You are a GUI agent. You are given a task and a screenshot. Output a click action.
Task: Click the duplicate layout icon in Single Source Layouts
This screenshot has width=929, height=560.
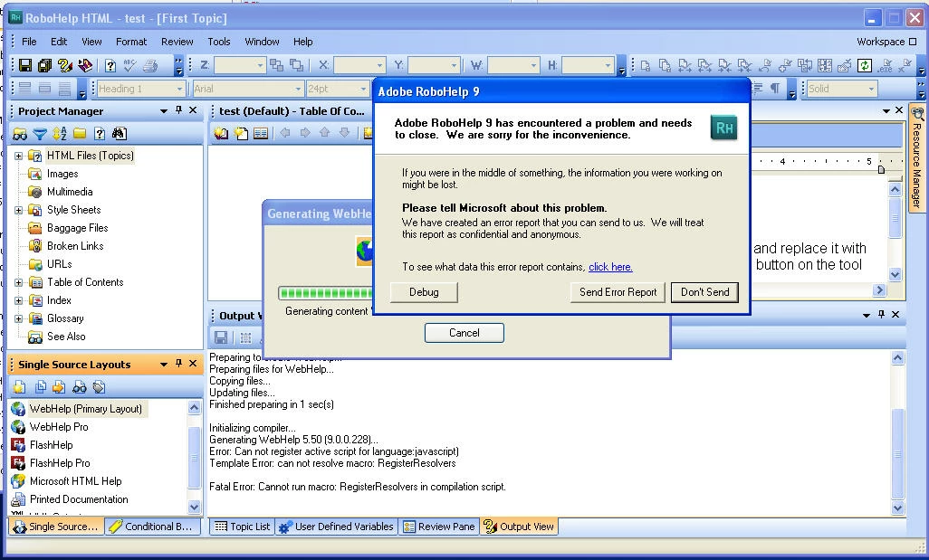coord(40,387)
